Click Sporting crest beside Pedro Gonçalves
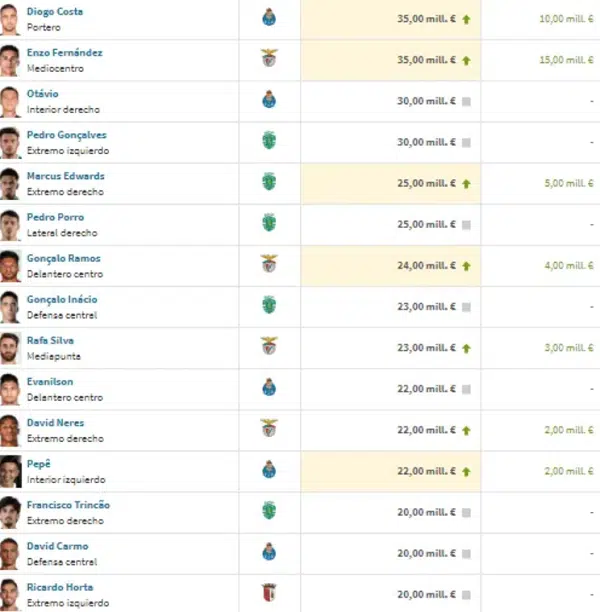 [x=268, y=141]
